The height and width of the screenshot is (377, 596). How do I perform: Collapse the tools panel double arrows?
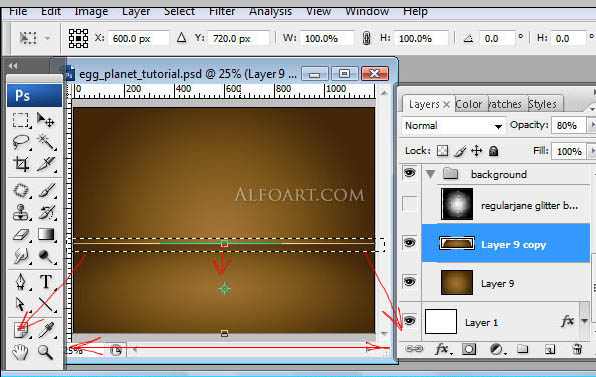point(13,66)
